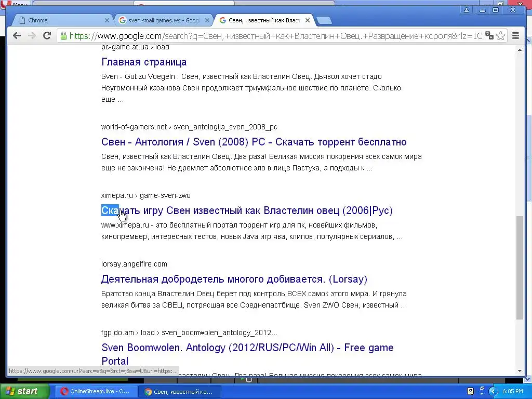Expand hidden system tray icons arrow
Image resolution: width=532 pixels, height=399 pixels.
click(x=493, y=392)
